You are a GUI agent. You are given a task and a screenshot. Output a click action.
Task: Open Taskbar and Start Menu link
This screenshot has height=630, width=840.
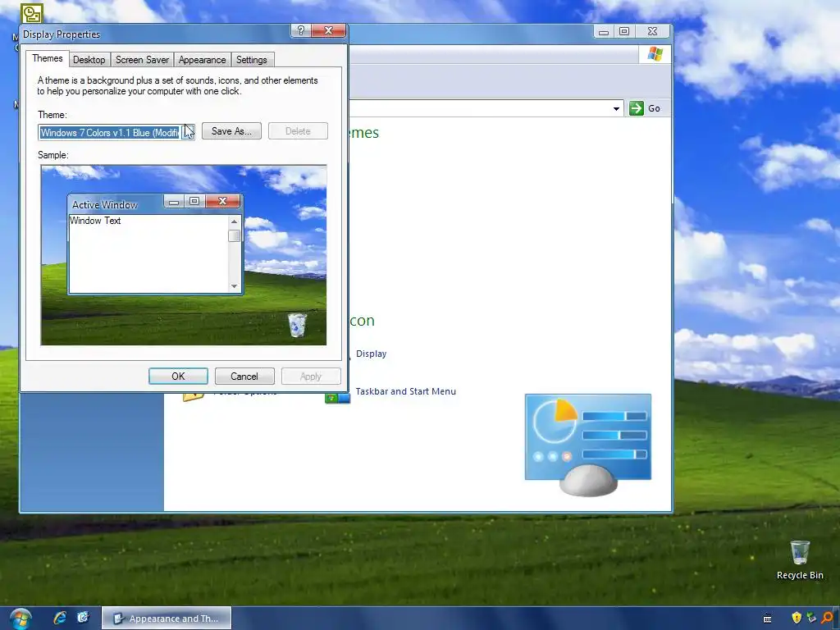click(405, 391)
